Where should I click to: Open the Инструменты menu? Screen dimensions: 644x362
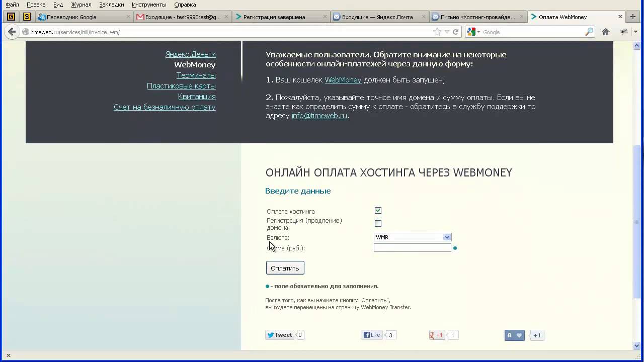click(149, 5)
